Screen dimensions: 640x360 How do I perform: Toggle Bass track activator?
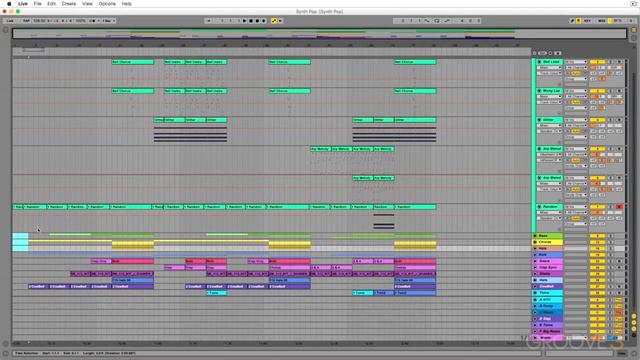point(597,236)
